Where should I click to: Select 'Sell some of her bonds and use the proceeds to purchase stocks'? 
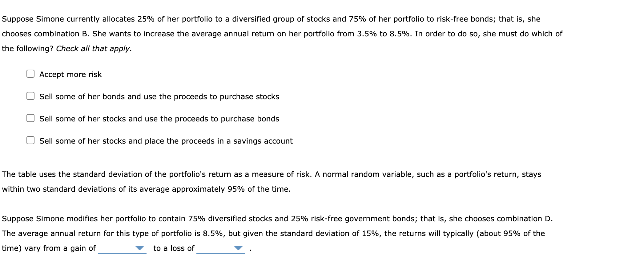point(30,96)
